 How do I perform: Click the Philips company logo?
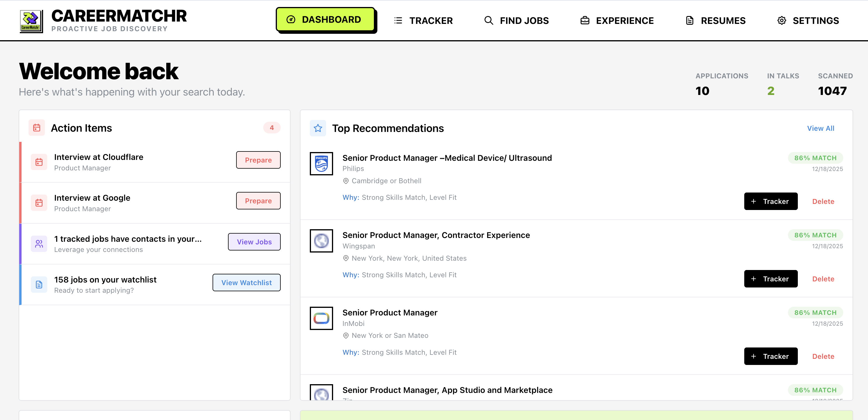pyautogui.click(x=321, y=163)
